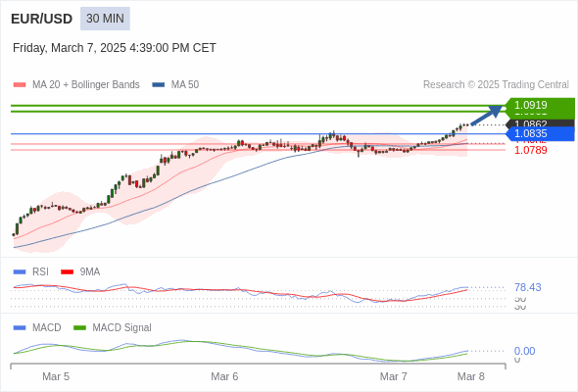Click the Mar 6 date axis label

click(x=224, y=376)
